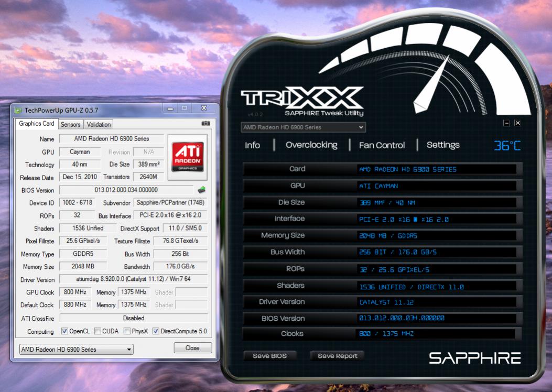Click the Dec 15, 2010 release date
The image size is (552, 392).
[80, 177]
